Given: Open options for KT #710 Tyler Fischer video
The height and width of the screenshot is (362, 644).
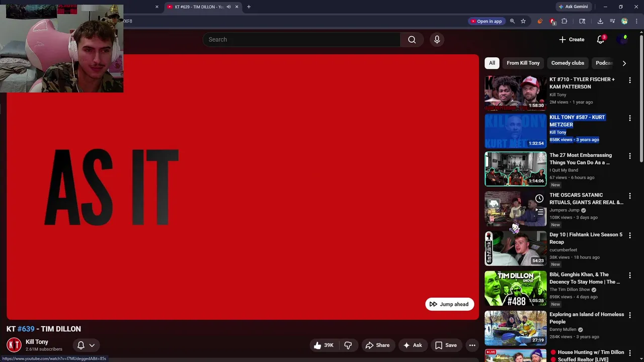Looking at the screenshot, I should coord(629,80).
